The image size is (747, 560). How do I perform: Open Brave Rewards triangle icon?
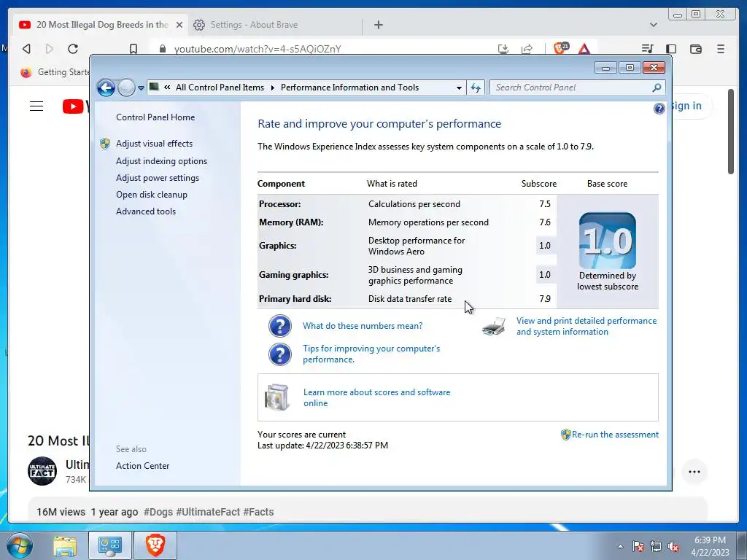pos(584,49)
